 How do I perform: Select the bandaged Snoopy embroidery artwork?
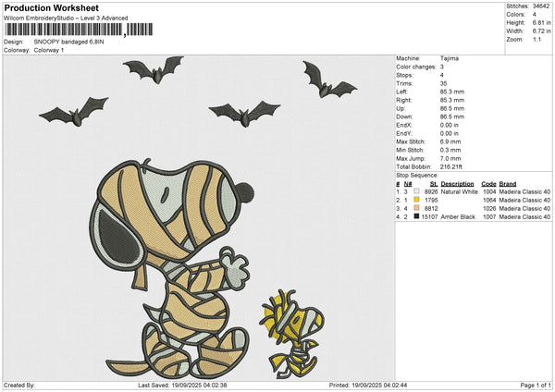[x=172, y=268]
